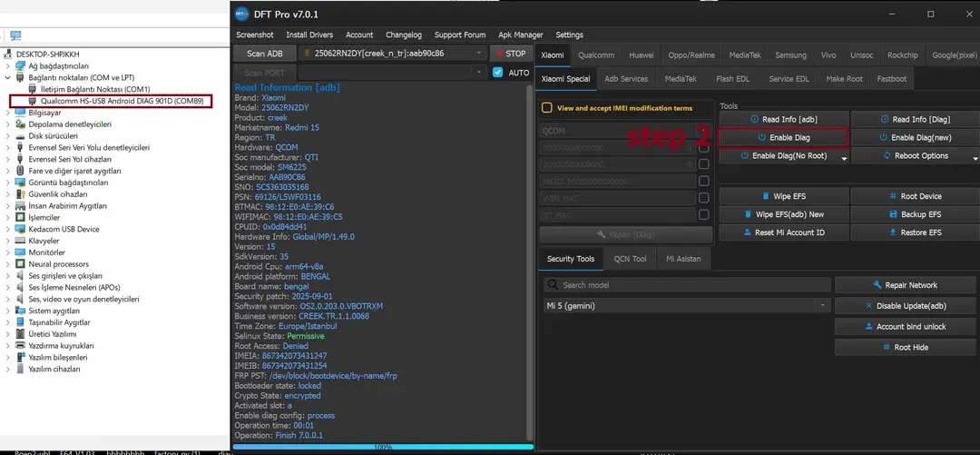Click the magnifier icon in Search model box
This screenshot has width=980, height=455.
(553, 285)
